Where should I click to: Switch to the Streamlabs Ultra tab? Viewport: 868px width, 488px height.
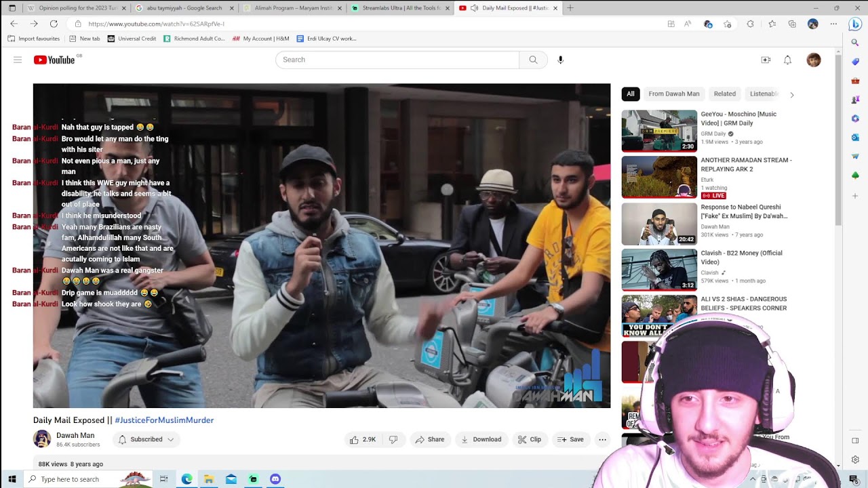tap(400, 8)
